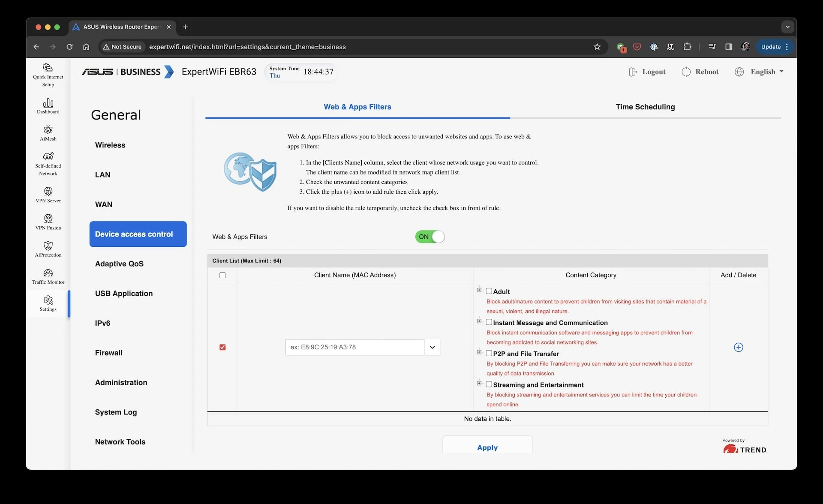Click the plus icon to add rule
The image size is (823, 504).
[x=738, y=347]
